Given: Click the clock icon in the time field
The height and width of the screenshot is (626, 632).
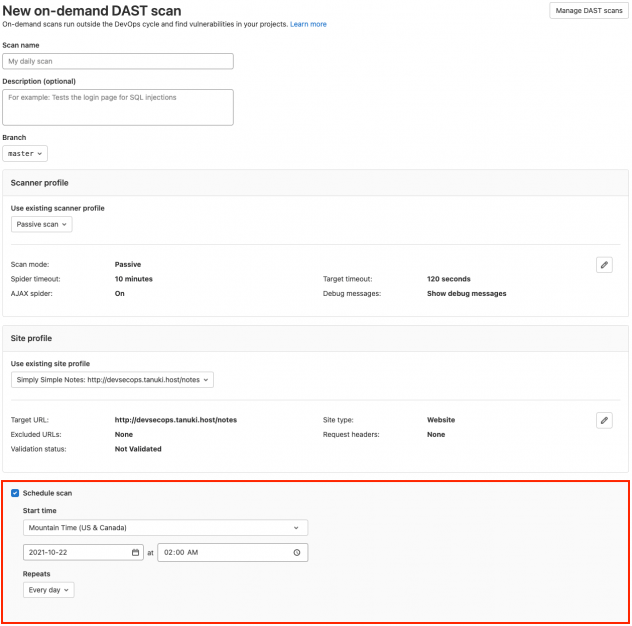Looking at the screenshot, I should coord(296,552).
